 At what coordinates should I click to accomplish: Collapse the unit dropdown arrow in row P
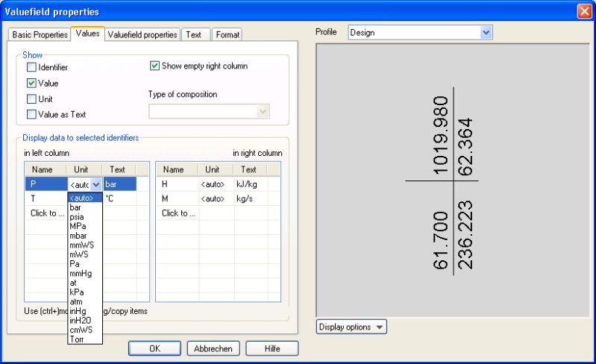pos(96,185)
